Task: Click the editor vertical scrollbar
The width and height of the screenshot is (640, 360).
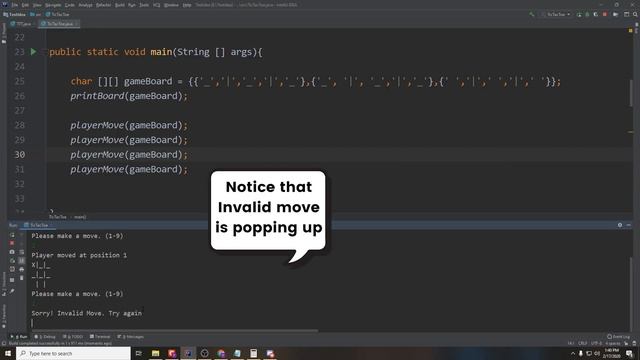Action: [631, 93]
